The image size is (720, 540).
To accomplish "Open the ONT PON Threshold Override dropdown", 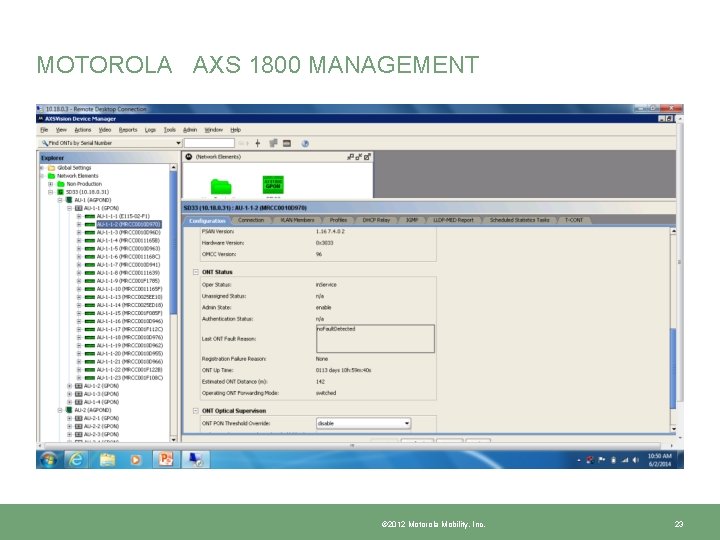I will 407,423.
